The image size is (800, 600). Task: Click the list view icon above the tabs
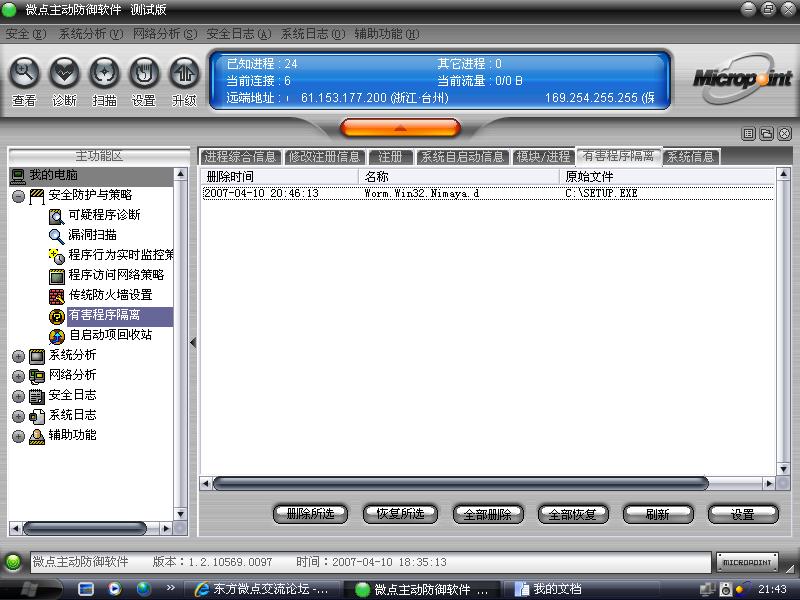(748, 134)
